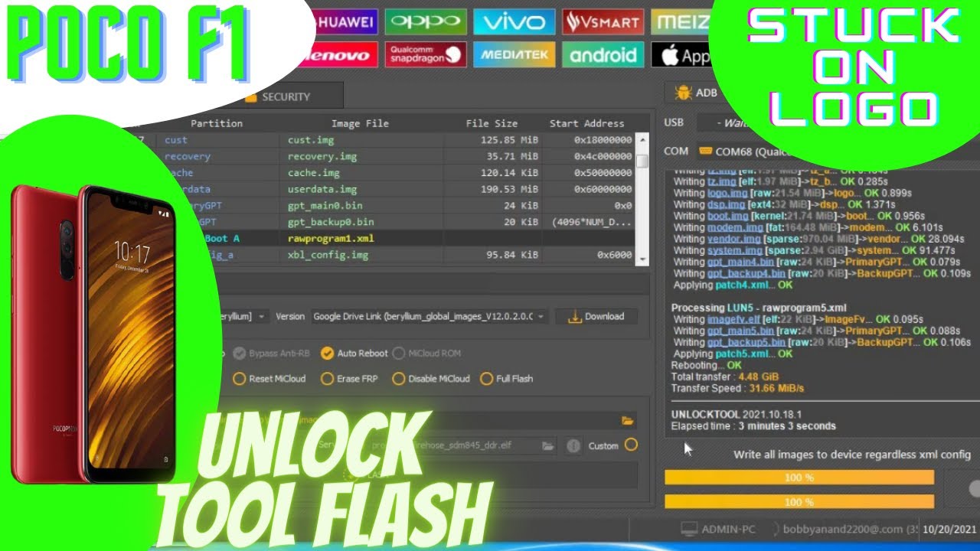Click the upper 100 % progress bar
This screenshot has width=980, height=551.
[799, 478]
